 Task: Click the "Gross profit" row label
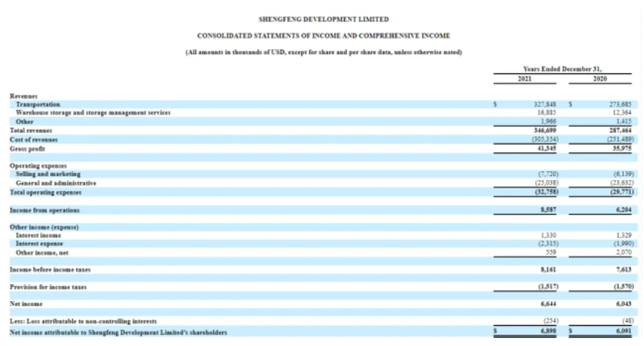click(x=27, y=149)
